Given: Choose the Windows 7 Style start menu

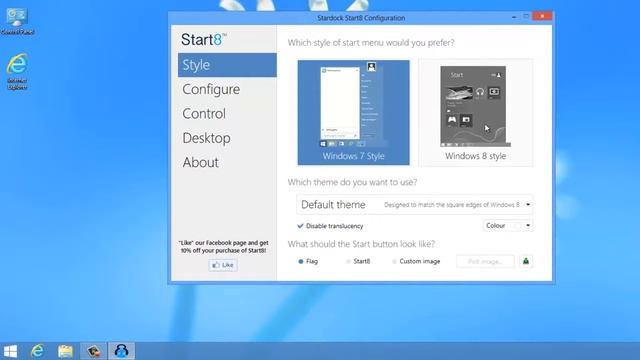Looking at the screenshot, I should (353, 113).
